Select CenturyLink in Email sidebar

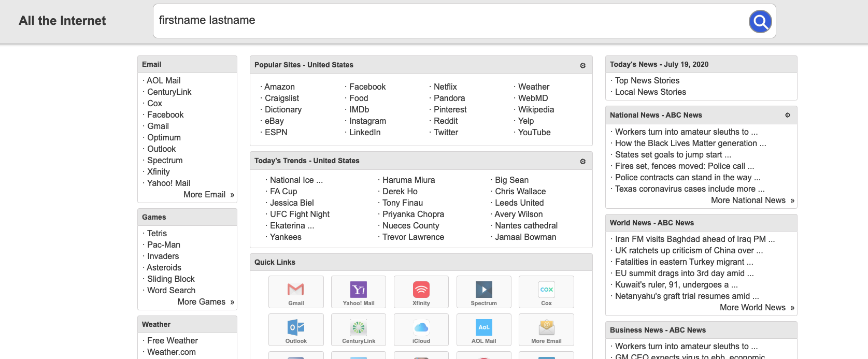click(169, 92)
